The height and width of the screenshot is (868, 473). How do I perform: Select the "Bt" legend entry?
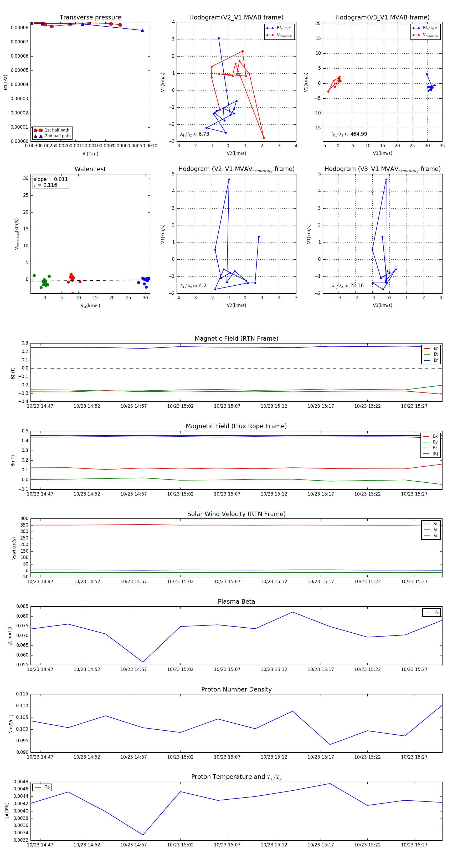(431, 354)
